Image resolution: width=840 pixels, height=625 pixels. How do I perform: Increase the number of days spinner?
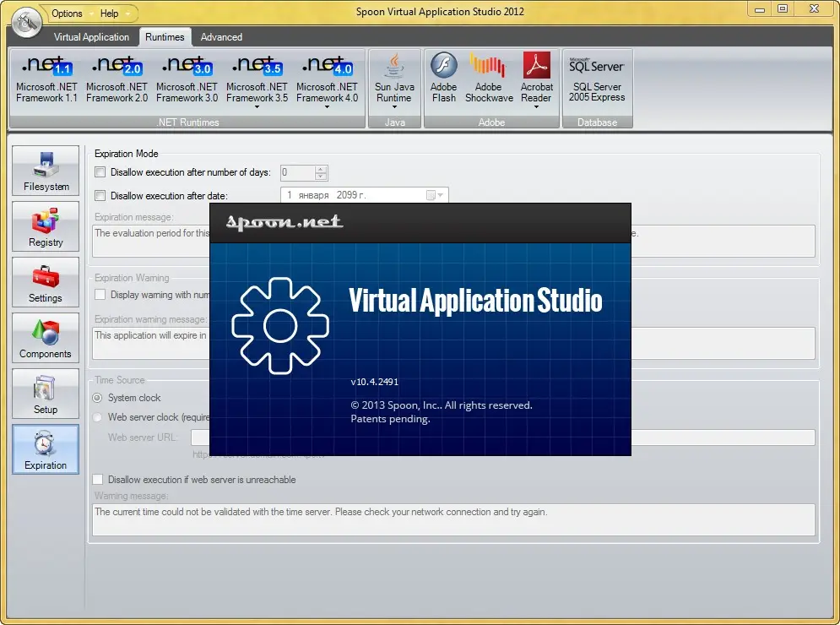tap(320, 169)
